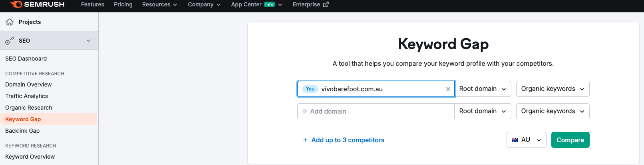Click the Australia flag icon
Screen dimensions: 644x165
click(x=515, y=140)
